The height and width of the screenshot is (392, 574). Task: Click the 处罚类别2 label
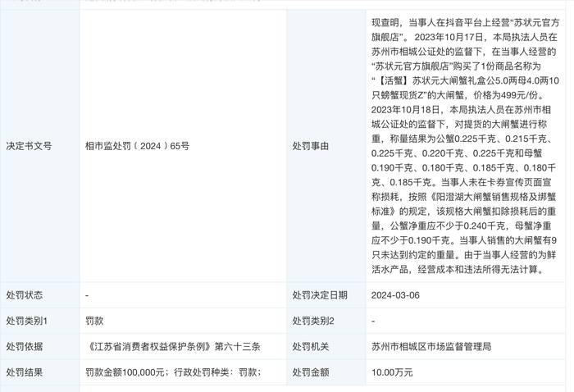(x=313, y=321)
